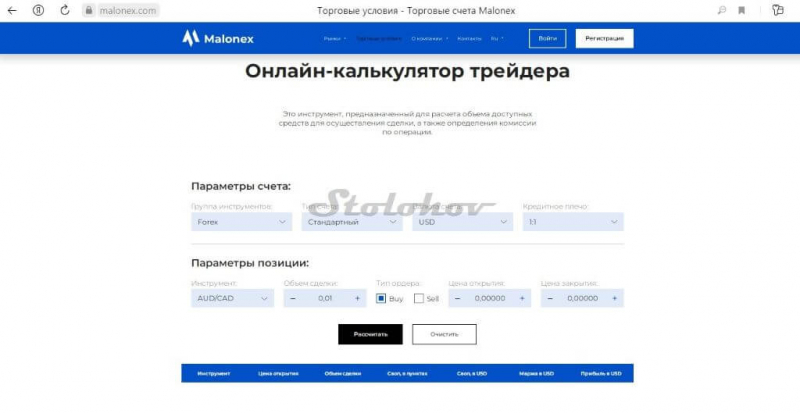The width and height of the screenshot is (800, 413).
Task: Open the Yandex home button in toolbar
Action: click(x=38, y=10)
